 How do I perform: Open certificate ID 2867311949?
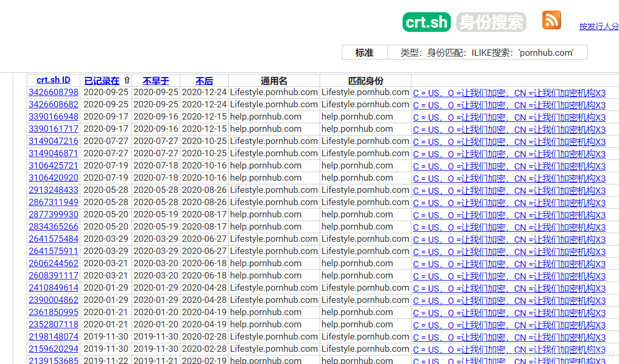pyautogui.click(x=53, y=202)
